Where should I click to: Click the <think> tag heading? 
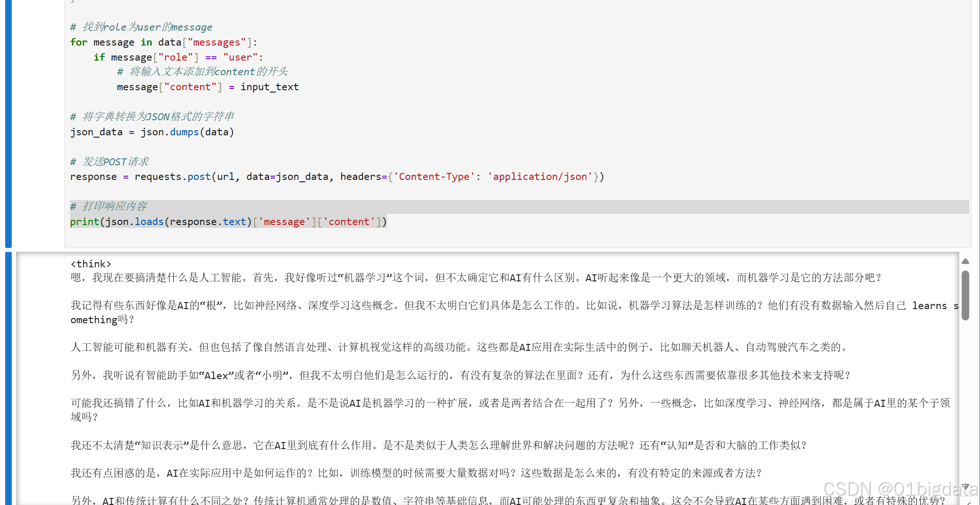click(x=91, y=264)
